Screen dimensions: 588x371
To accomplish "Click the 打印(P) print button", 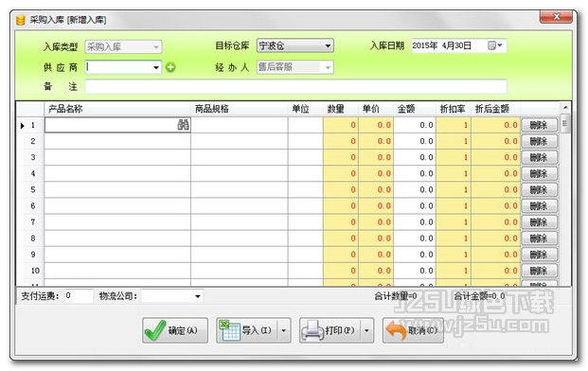I will 330,330.
